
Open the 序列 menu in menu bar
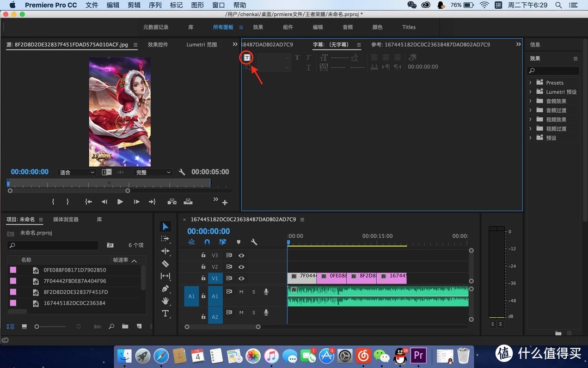pos(155,5)
